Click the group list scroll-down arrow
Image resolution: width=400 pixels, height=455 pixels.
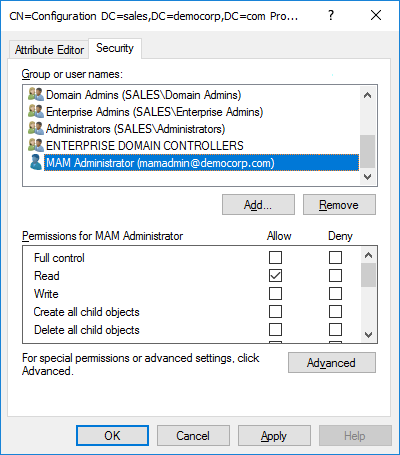pyautogui.click(x=368, y=177)
